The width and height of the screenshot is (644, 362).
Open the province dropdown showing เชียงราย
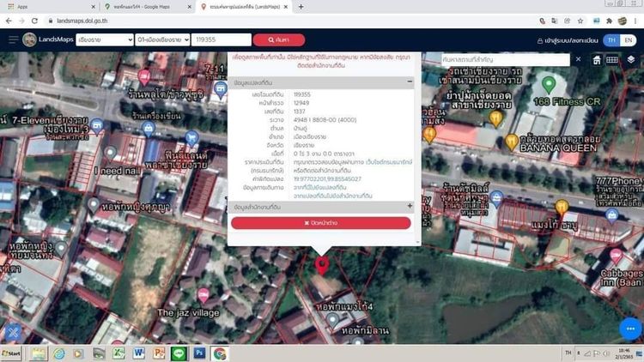[x=102, y=39]
